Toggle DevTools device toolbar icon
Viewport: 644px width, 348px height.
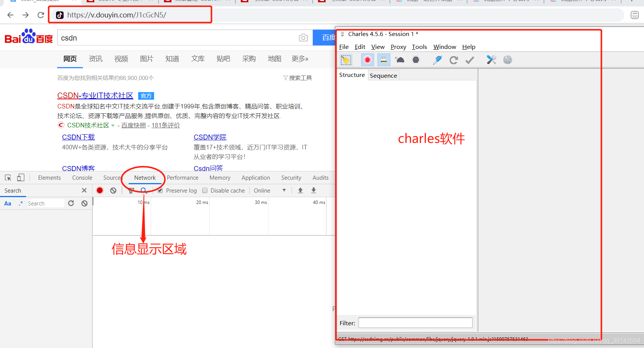(21, 177)
